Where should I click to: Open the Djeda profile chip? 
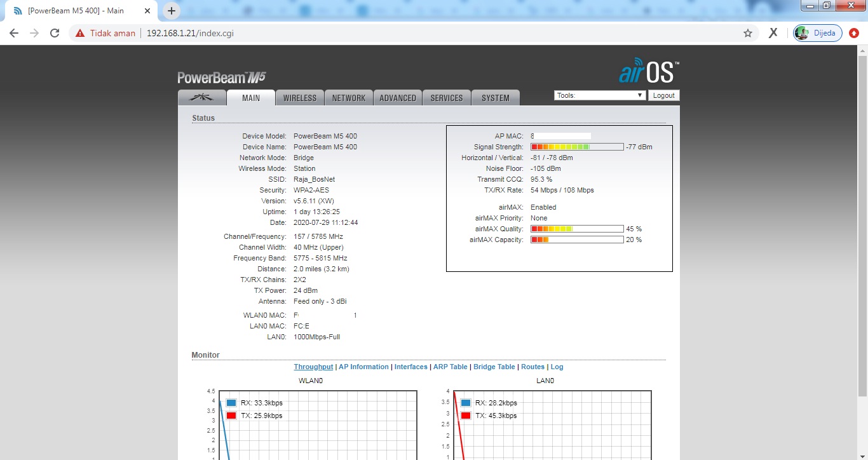click(x=818, y=33)
